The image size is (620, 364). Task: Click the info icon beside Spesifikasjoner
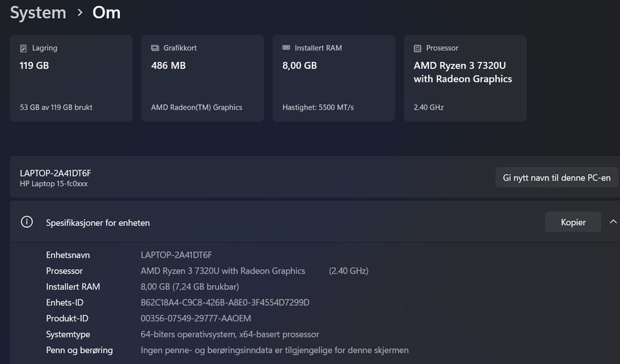(x=26, y=222)
